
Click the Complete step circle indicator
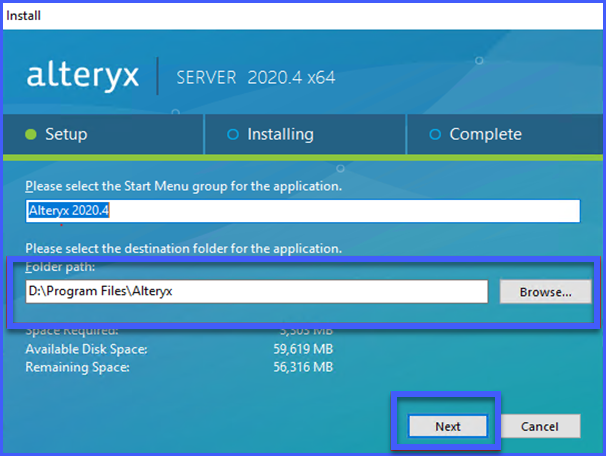click(x=435, y=134)
